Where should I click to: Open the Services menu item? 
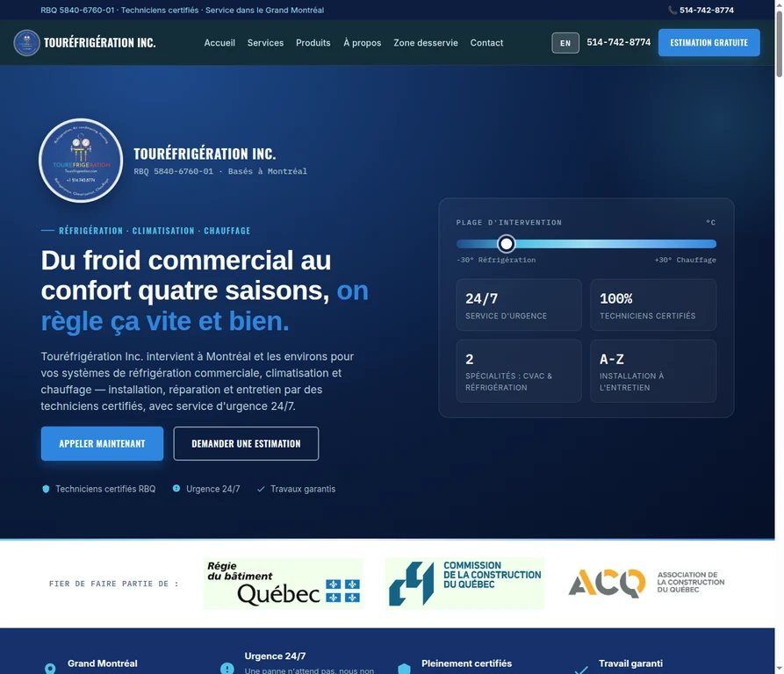(x=265, y=43)
